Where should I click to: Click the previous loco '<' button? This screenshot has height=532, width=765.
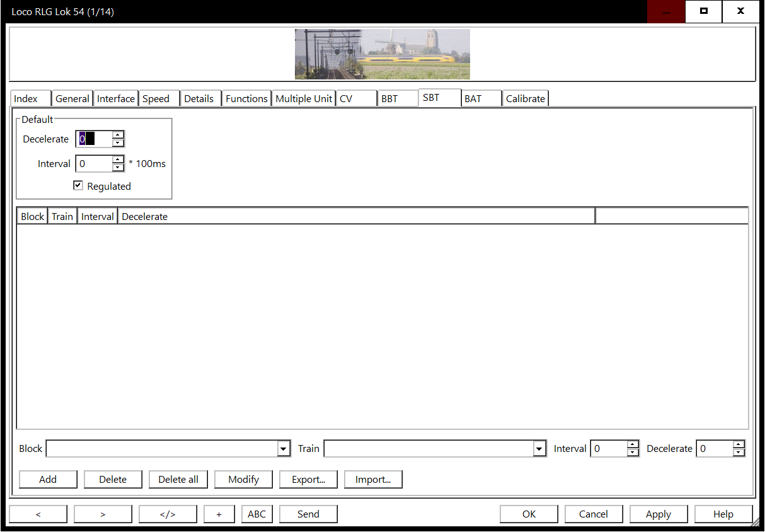(x=38, y=514)
